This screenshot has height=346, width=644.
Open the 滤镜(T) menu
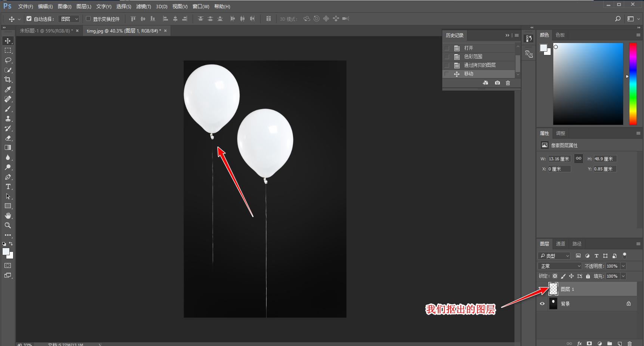point(143,6)
